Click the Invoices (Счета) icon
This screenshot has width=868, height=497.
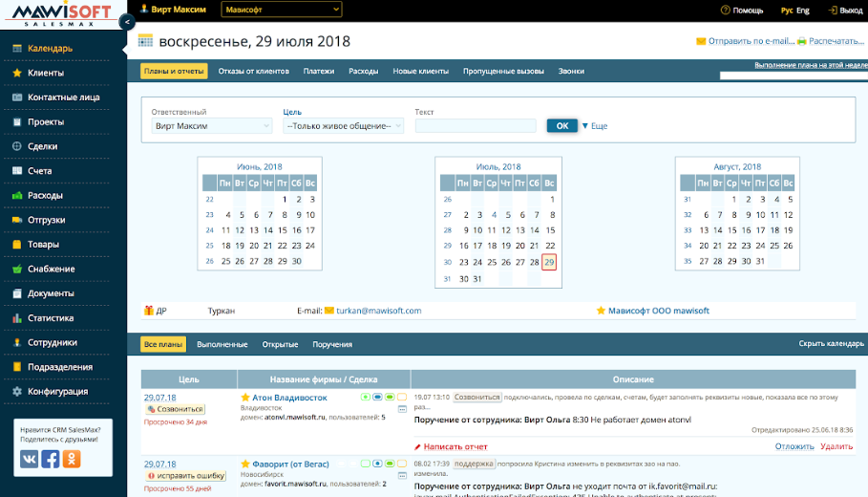tap(17, 171)
